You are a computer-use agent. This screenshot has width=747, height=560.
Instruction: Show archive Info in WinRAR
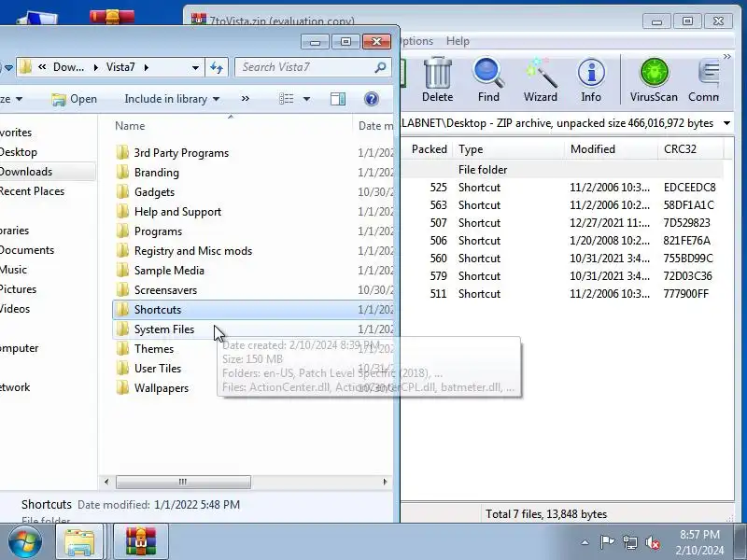coord(591,80)
